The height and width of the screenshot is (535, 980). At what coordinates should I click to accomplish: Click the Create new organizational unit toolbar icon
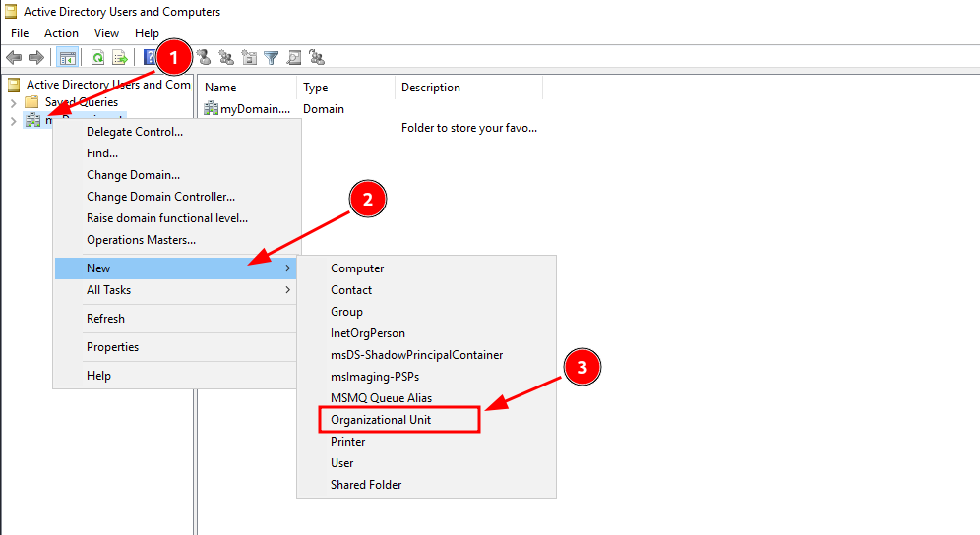coord(249,58)
